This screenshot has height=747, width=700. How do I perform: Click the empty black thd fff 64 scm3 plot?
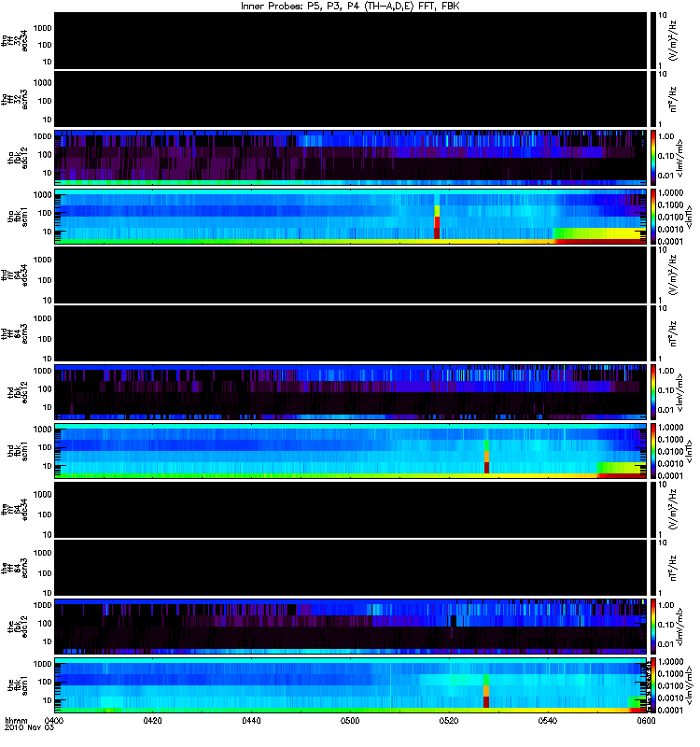350,334
